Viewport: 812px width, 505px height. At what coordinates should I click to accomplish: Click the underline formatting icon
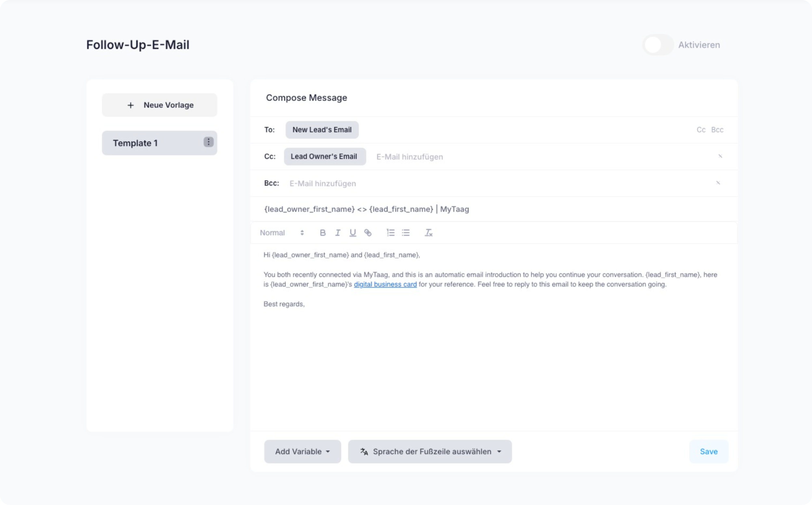click(353, 233)
